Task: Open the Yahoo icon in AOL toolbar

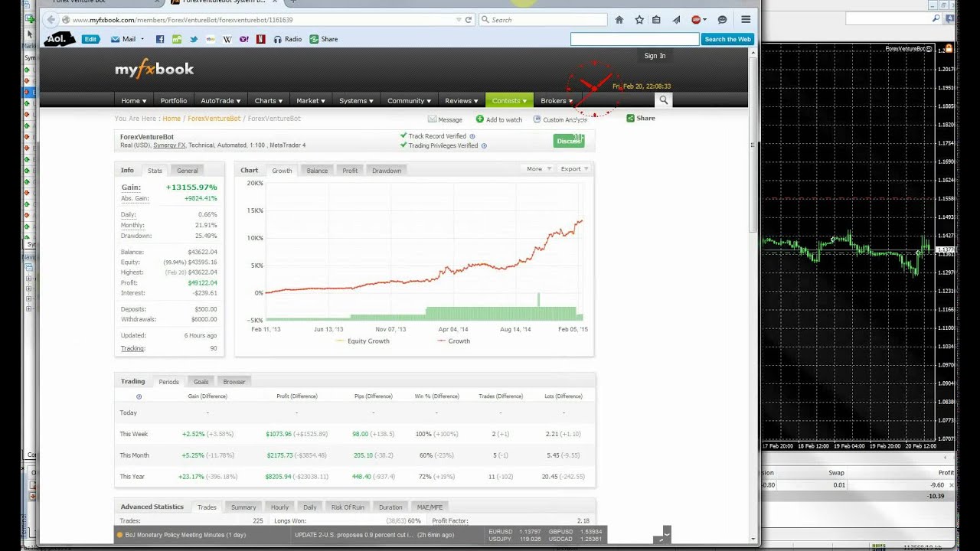Action: pyautogui.click(x=244, y=39)
